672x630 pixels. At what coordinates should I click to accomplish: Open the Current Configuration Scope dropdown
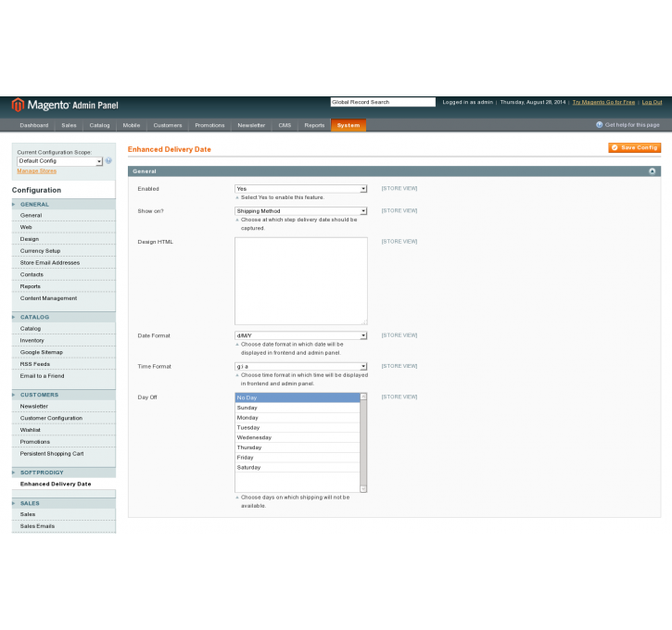coord(59,161)
